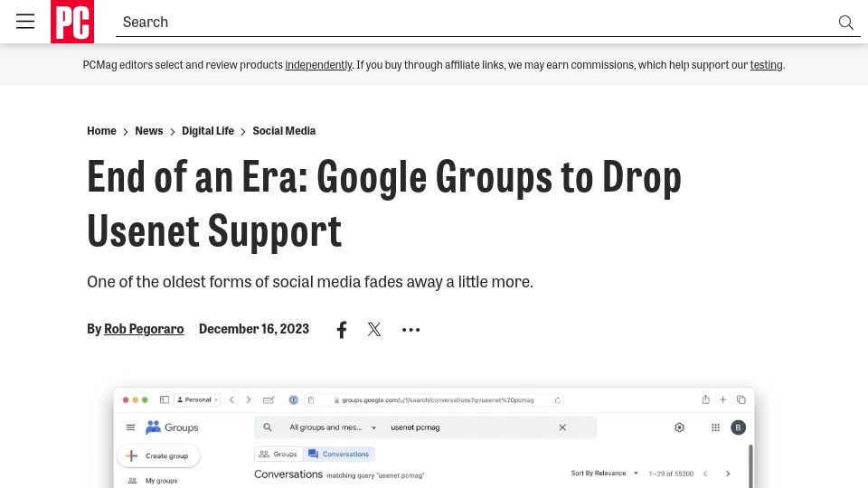This screenshot has width=868, height=488.
Task: Open the hamburger navigation menu
Action: 25,22
